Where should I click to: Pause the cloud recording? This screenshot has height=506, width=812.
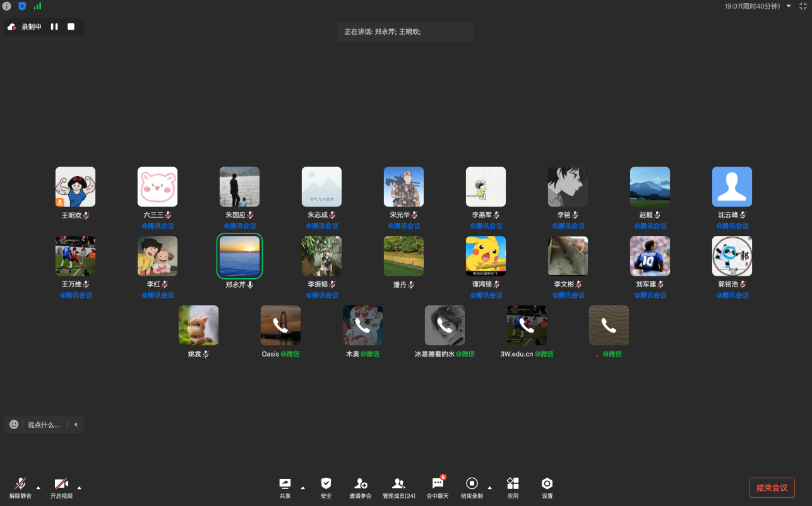(54, 27)
